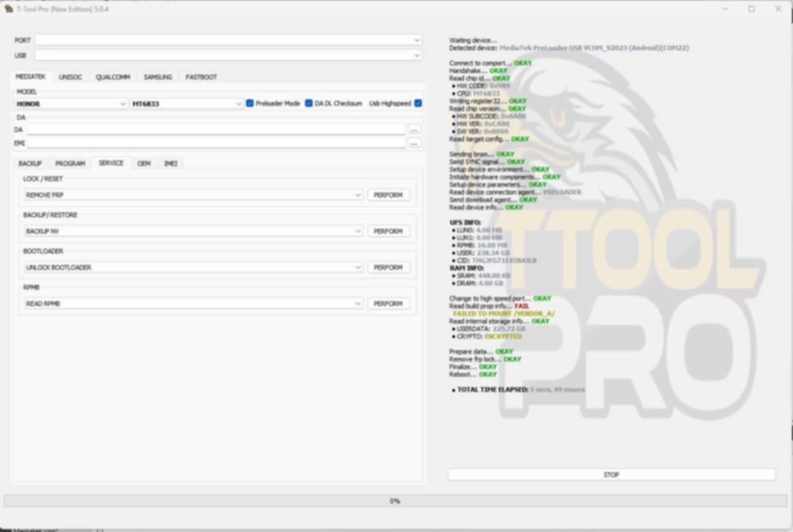Open the SERVICE tab
793x532 pixels.
point(111,163)
